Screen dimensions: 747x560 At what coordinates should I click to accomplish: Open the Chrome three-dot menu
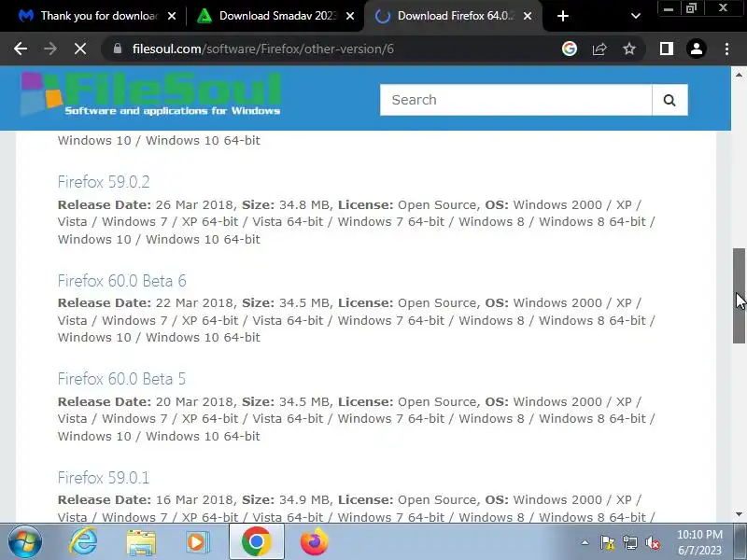pos(726,49)
